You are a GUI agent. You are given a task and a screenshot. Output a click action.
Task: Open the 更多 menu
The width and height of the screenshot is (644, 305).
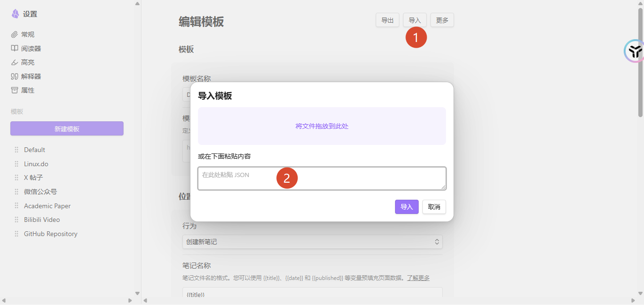(x=442, y=20)
